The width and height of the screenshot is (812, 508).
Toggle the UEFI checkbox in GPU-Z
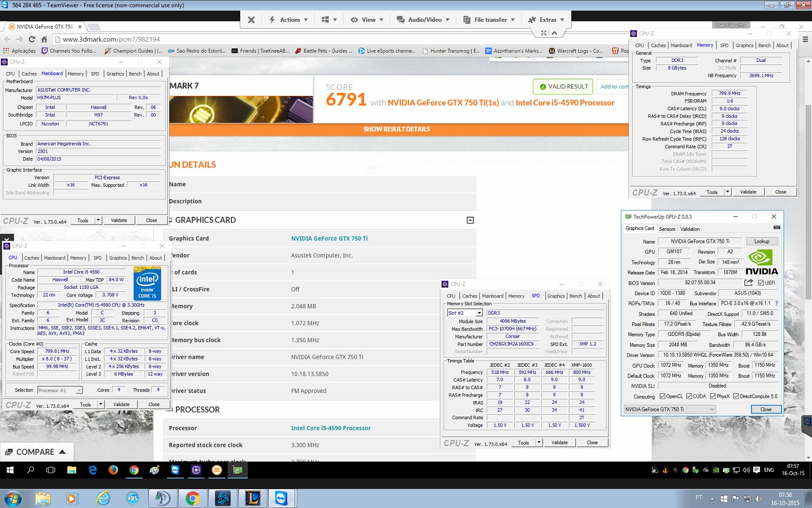[761, 283]
